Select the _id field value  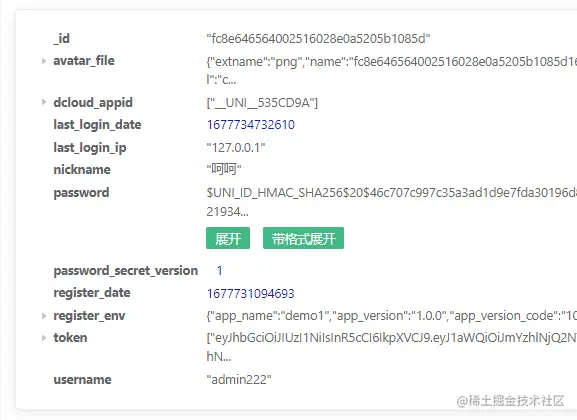click(318, 38)
